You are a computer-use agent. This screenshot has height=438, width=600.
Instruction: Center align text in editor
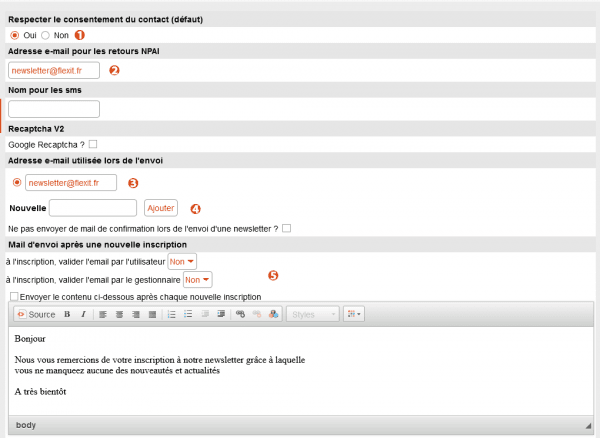click(x=119, y=314)
